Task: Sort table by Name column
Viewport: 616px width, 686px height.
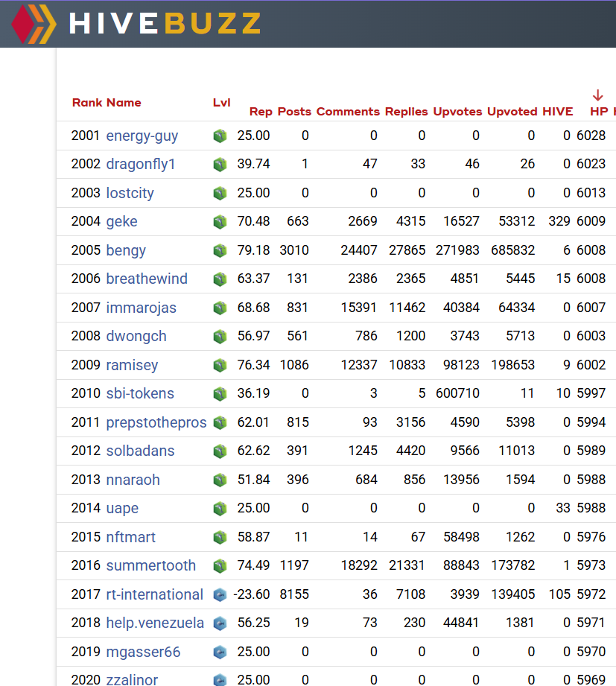Action: (x=124, y=103)
